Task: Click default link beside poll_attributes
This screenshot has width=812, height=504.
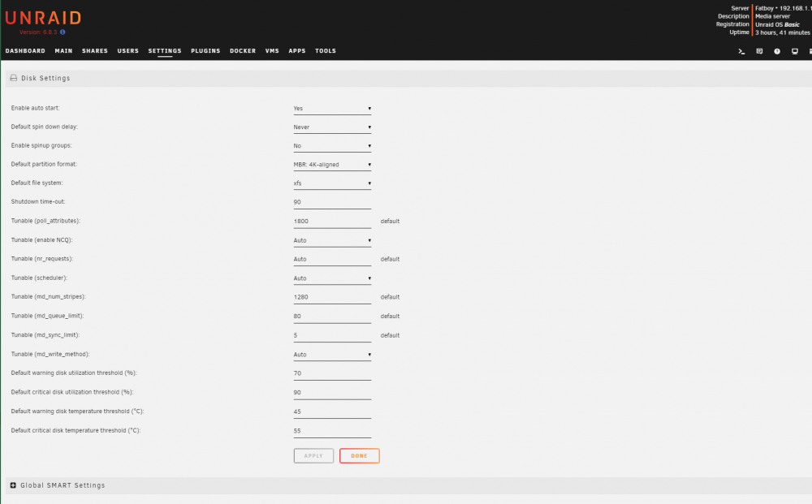Action: (x=390, y=222)
